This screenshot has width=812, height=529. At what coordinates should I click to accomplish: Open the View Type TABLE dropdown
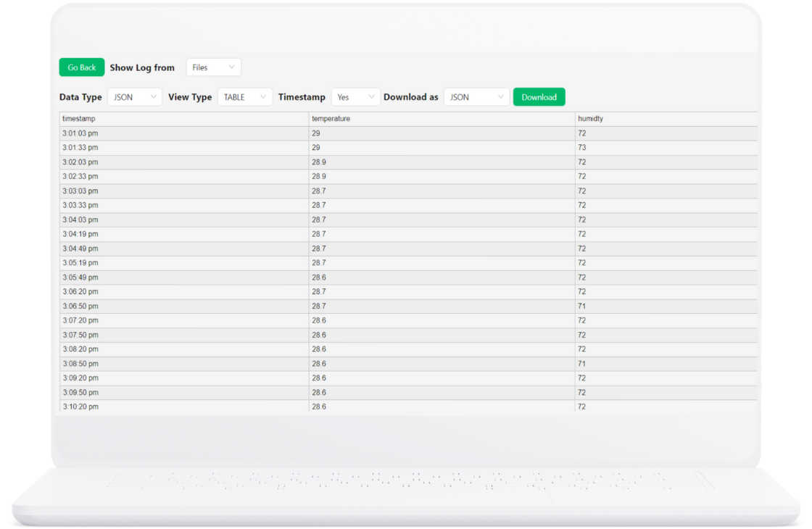245,97
